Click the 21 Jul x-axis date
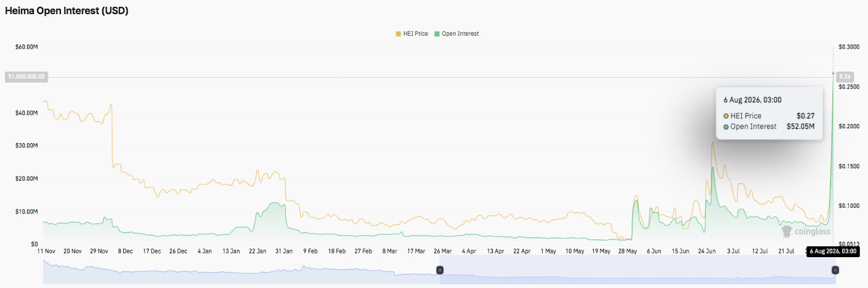Viewport: 868px width, 288px height. coord(787,252)
